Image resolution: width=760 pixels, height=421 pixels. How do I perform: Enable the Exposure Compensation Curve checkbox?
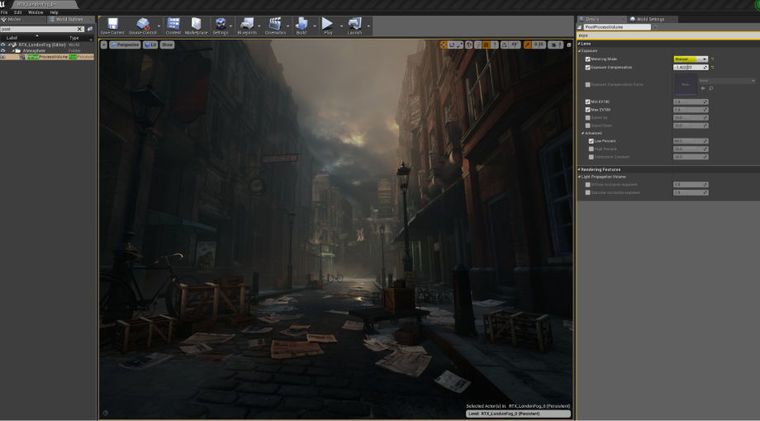[588, 84]
